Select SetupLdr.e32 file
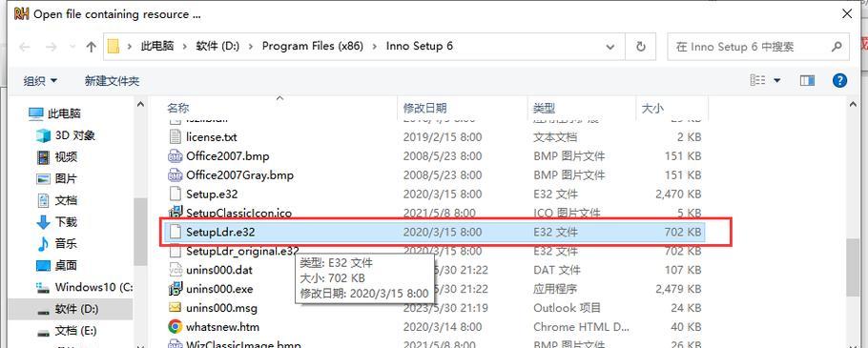The width and height of the screenshot is (868, 348). [435, 232]
